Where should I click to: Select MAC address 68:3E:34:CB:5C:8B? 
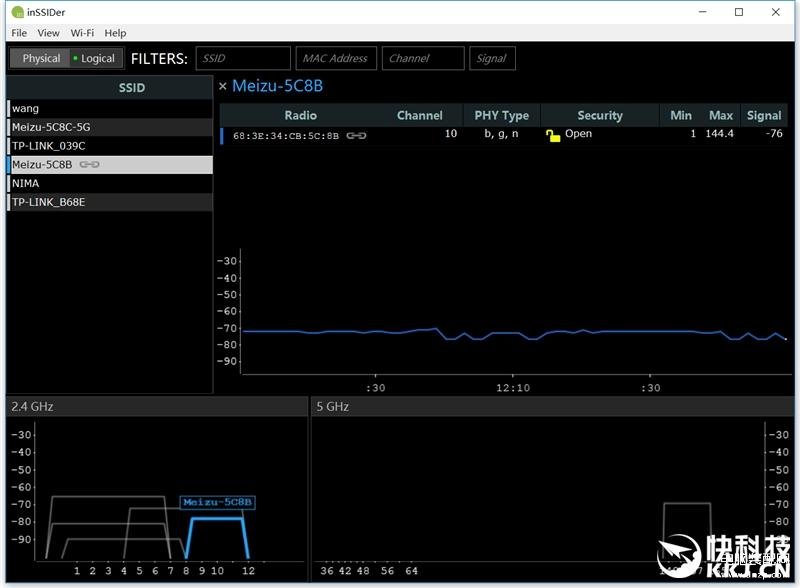coord(286,136)
